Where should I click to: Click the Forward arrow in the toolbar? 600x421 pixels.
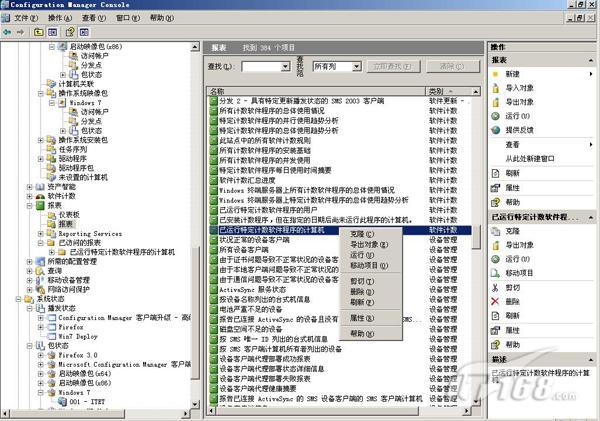pyautogui.click(x=20, y=32)
